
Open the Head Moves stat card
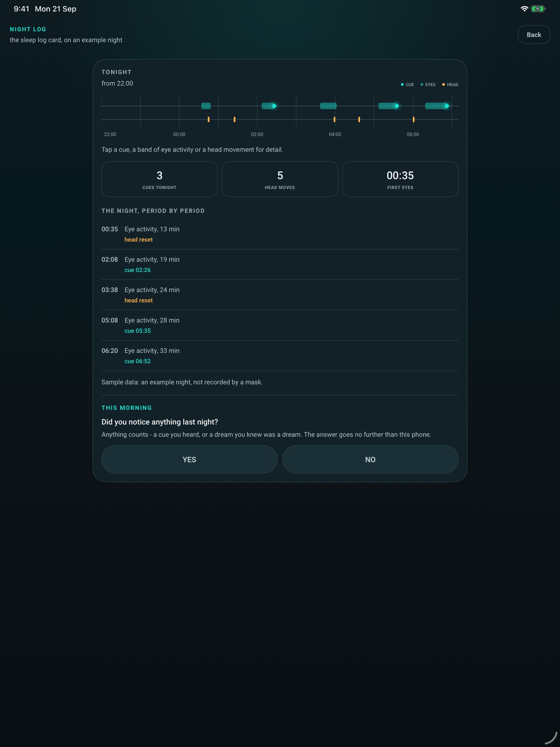[x=280, y=179]
